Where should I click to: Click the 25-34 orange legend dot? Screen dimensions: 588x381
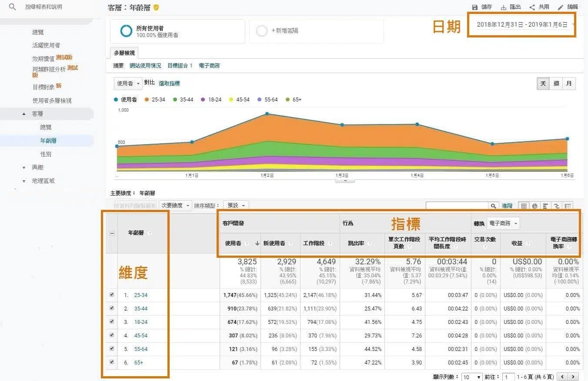pos(147,100)
